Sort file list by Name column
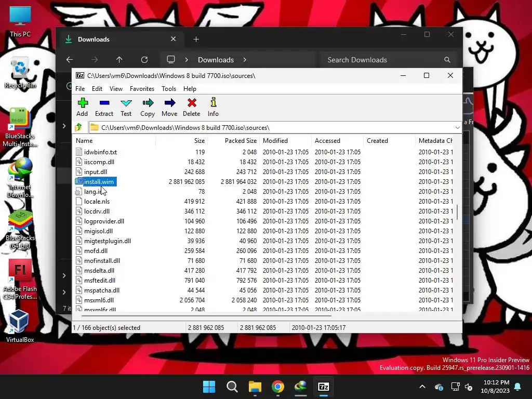Image resolution: width=532 pixels, height=399 pixels. pyautogui.click(x=114, y=140)
